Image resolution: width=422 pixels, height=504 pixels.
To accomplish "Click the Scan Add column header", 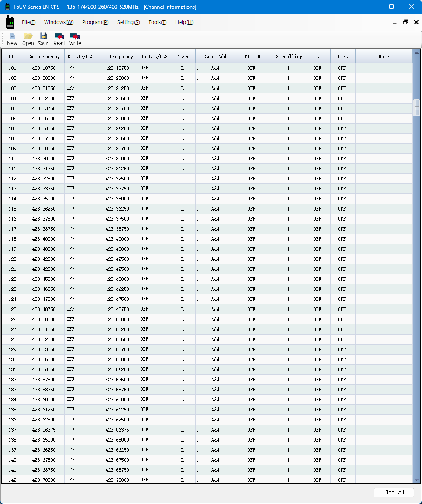I will 216,57.
